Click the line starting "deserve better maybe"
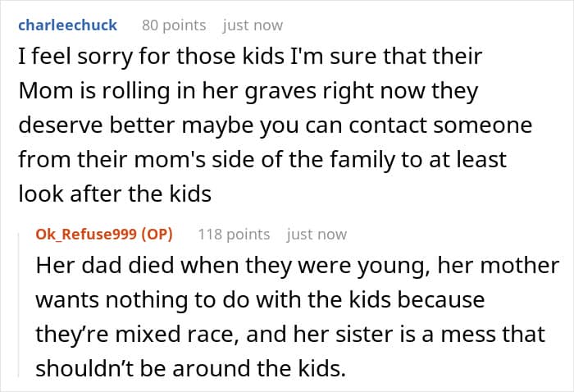The width and height of the screenshot is (574, 392). (x=275, y=126)
